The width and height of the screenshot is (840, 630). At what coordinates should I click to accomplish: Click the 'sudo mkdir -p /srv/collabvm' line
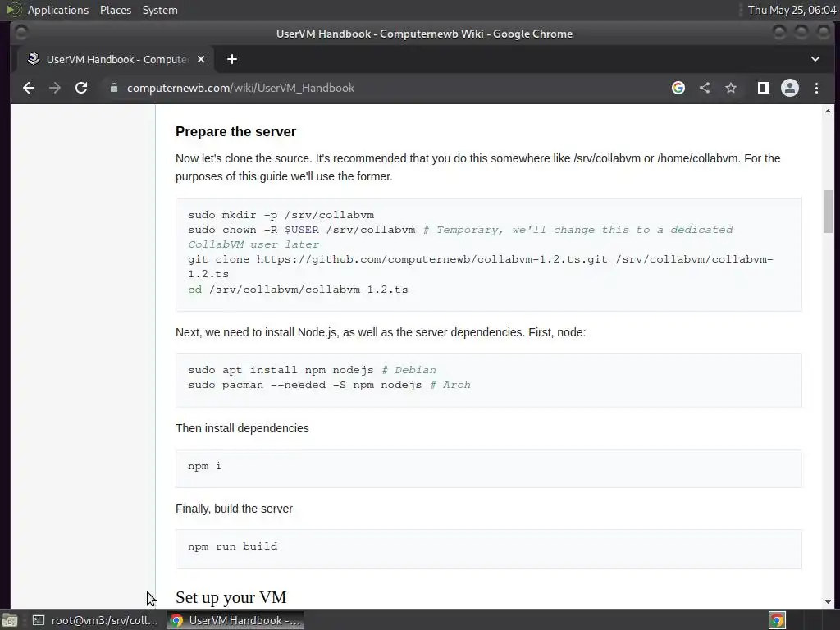(x=281, y=215)
